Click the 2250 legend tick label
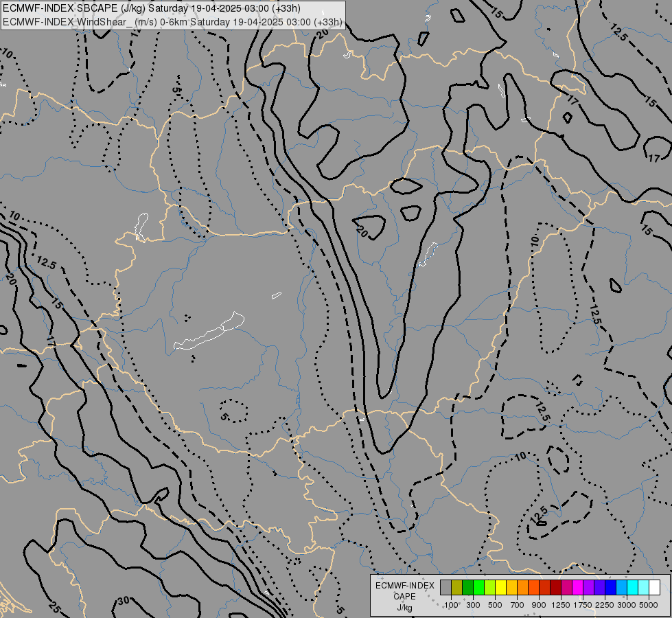 (605, 605)
